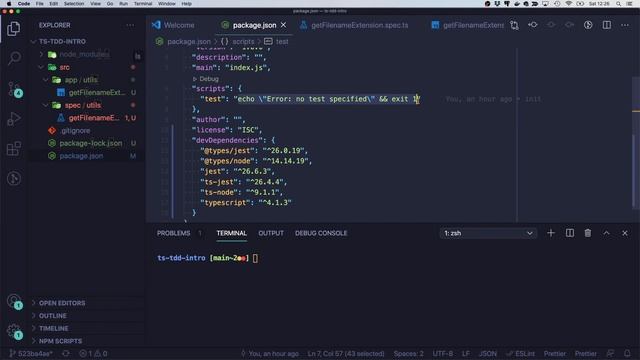Viewport: 640px width, 360px height.
Task: Click package.json in the breadcrumb
Action: [189, 41]
